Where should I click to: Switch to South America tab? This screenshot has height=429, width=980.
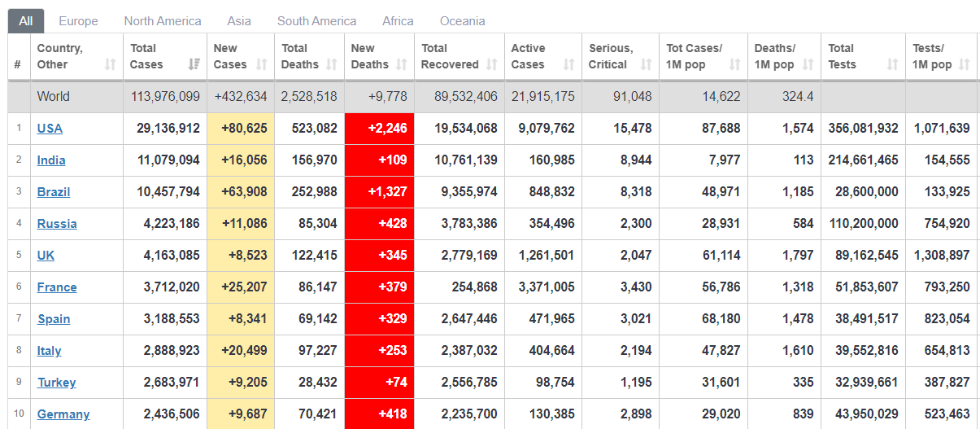point(316,21)
